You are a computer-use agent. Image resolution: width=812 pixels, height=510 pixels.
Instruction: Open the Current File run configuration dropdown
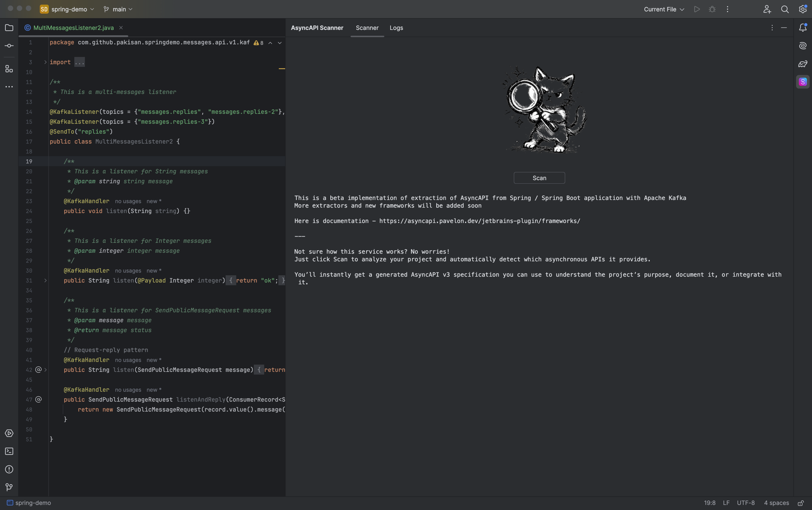coord(663,9)
